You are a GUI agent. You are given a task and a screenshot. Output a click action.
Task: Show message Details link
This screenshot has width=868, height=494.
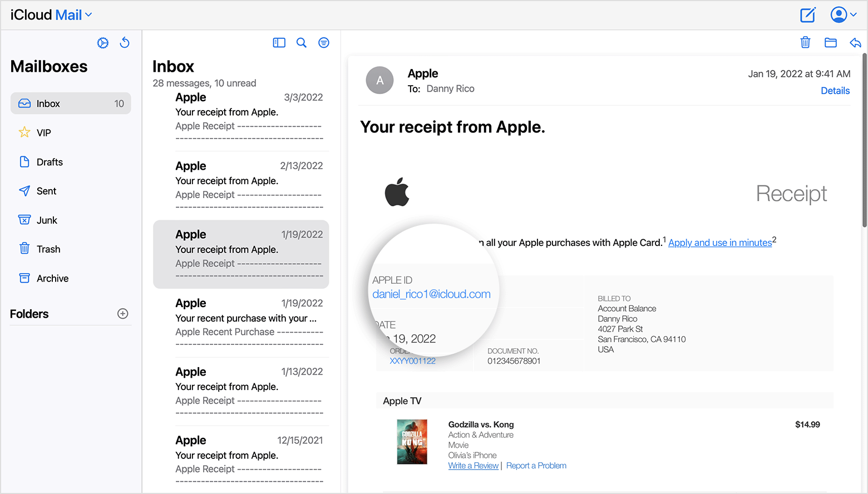tap(835, 91)
